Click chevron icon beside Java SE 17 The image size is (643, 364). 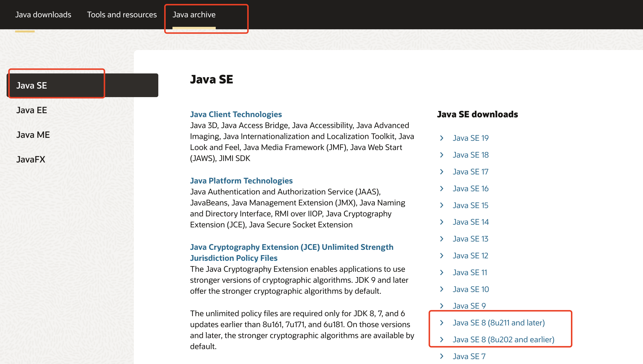(442, 172)
